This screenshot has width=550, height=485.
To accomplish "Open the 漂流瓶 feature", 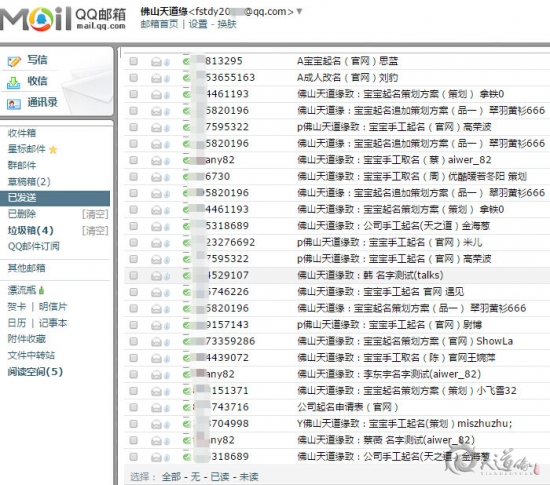I will coord(22,290).
